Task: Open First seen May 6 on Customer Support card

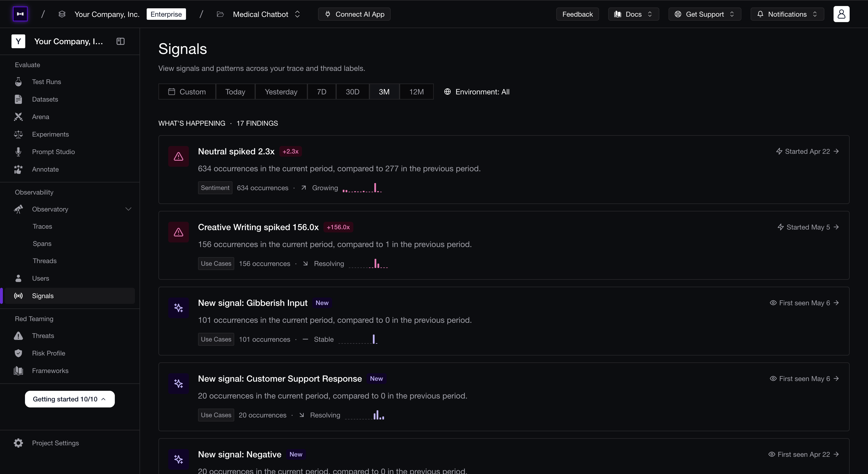Action: [x=804, y=379]
